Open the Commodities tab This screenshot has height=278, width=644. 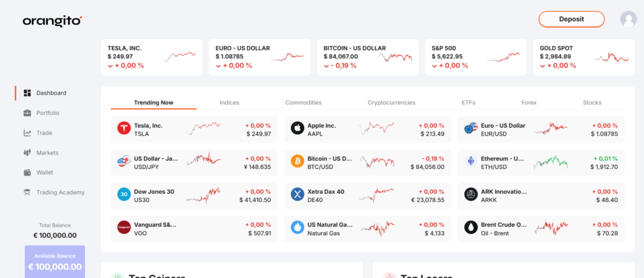(x=304, y=103)
